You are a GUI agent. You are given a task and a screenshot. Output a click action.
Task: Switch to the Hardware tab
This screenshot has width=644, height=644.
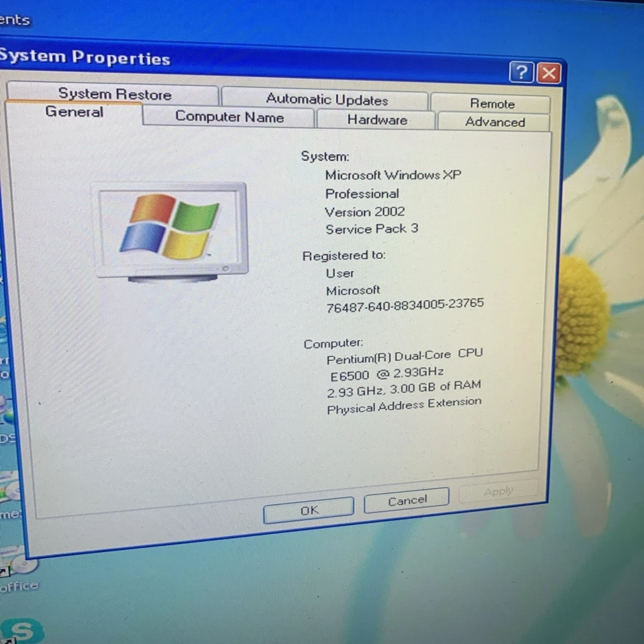point(377,120)
